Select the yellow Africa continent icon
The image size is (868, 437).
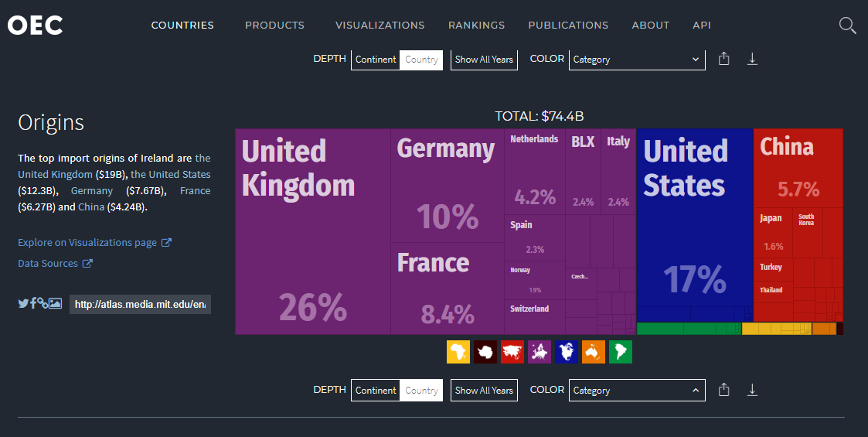(x=458, y=352)
